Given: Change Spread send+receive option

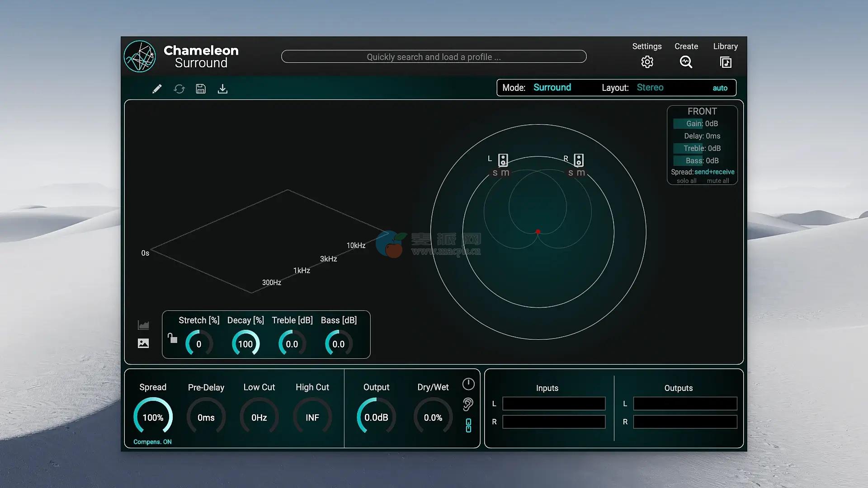Looking at the screenshot, I should [714, 172].
